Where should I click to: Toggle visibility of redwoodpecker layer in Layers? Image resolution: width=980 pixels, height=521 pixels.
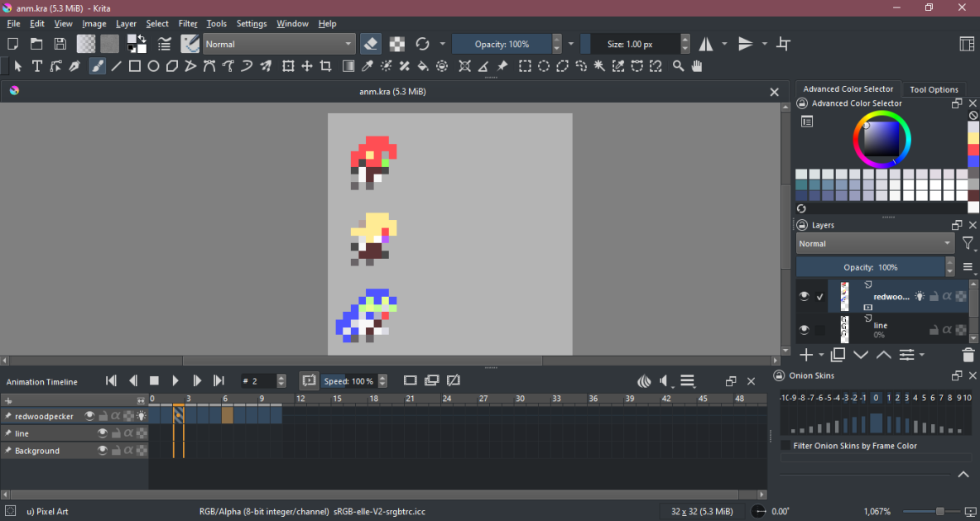[805, 296]
